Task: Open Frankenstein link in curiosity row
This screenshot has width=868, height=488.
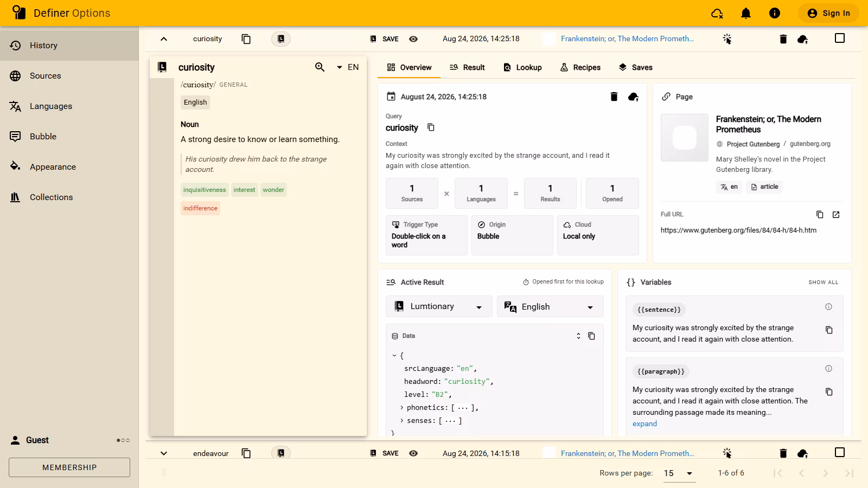Action: coord(627,39)
